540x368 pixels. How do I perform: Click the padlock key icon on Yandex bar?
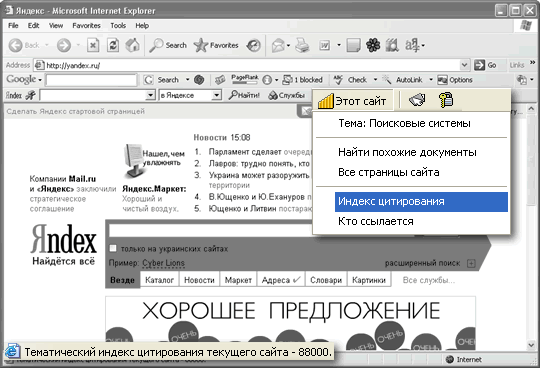point(446,100)
